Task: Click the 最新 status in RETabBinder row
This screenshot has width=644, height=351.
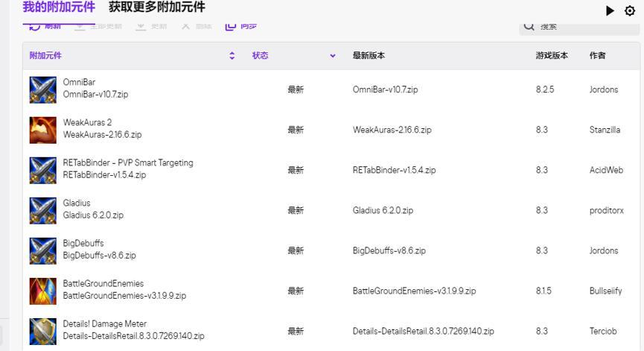Action: click(x=296, y=170)
